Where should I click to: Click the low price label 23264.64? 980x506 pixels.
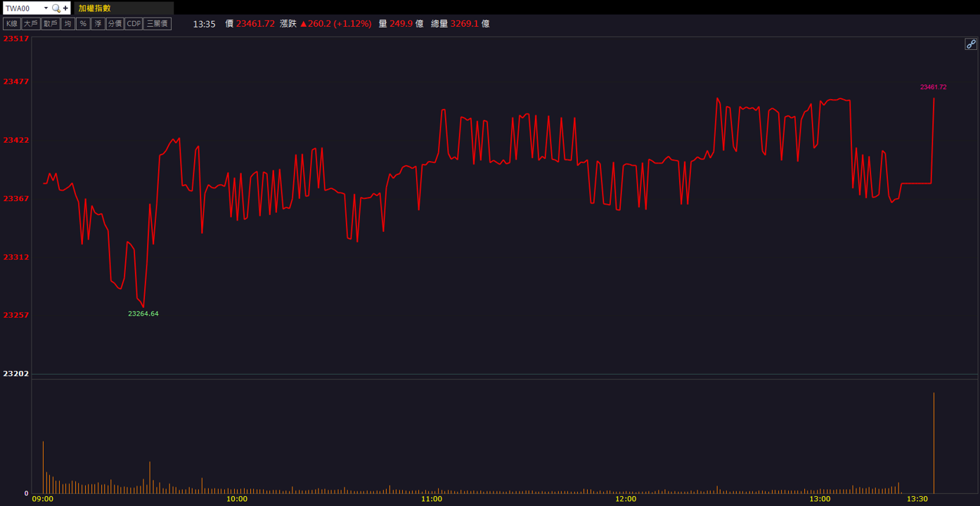click(143, 313)
